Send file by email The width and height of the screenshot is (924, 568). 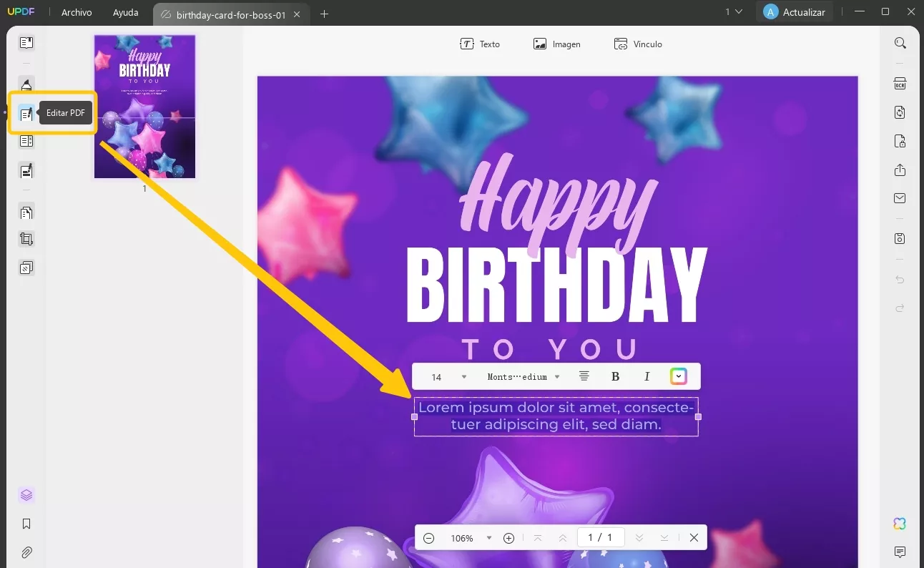pyautogui.click(x=900, y=198)
